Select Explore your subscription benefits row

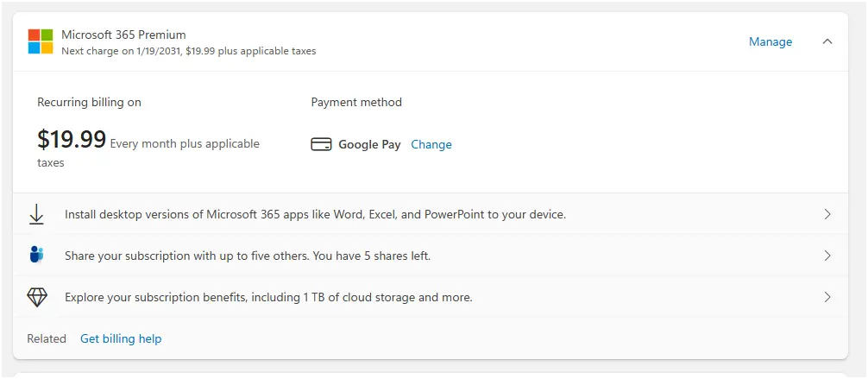click(x=431, y=297)
